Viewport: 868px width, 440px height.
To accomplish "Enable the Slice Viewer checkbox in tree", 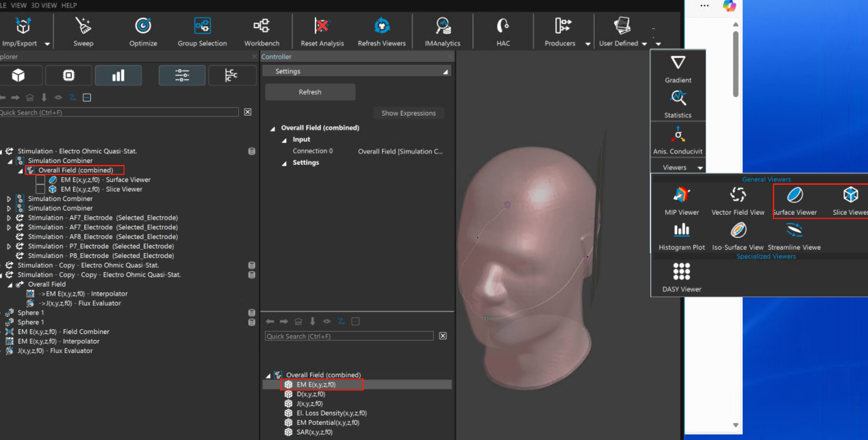I will [x=40, y=190].
